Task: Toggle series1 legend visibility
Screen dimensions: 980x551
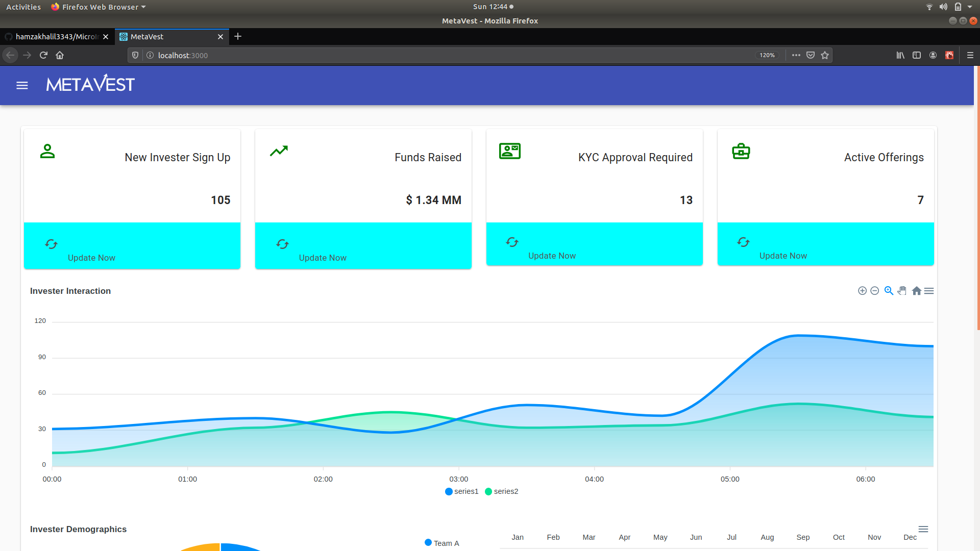Action: (x=462, y=491)
